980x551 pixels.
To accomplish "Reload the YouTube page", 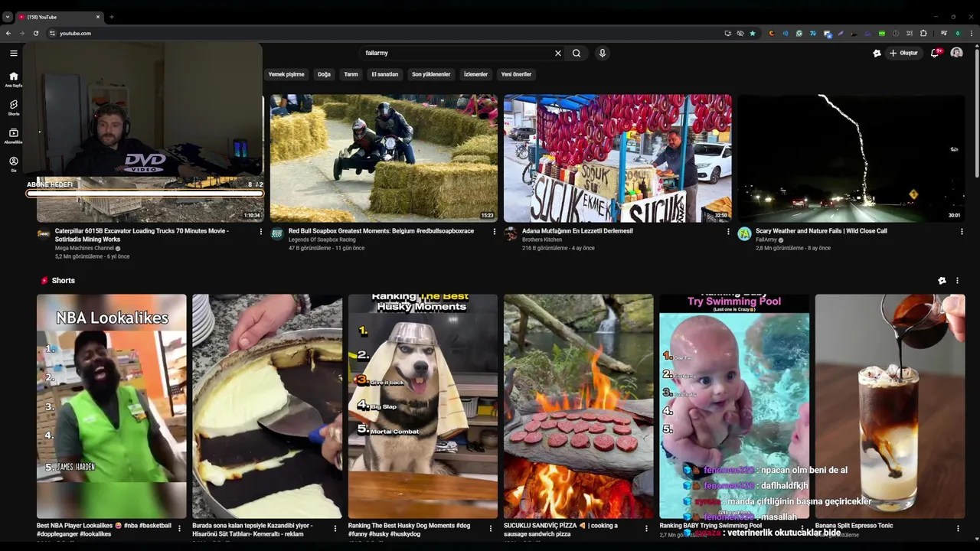I will (x=36, y=33).
